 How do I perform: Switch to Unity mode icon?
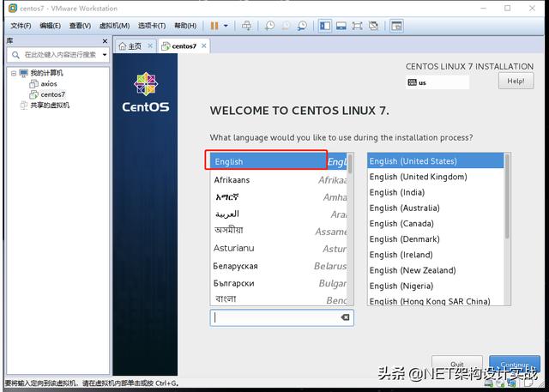(374, 26)
